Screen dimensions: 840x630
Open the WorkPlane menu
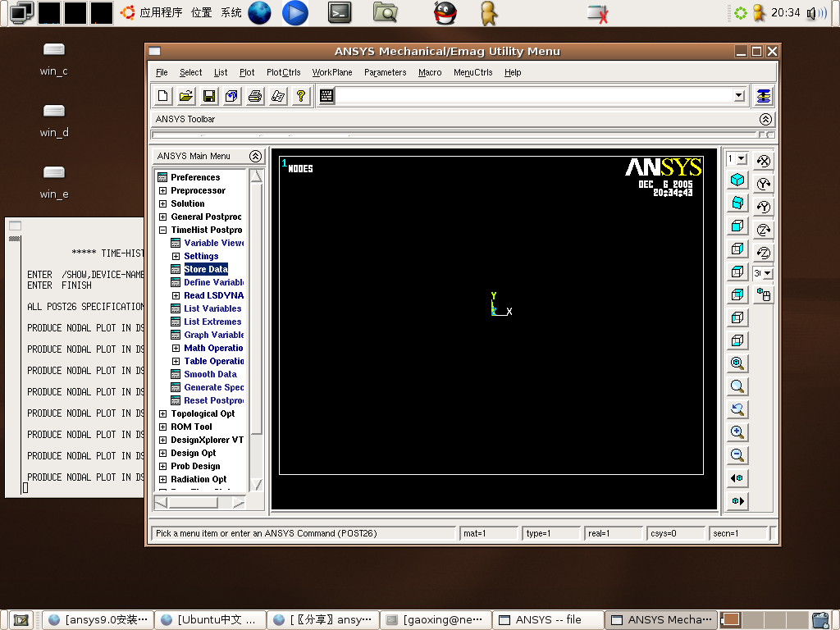[332, 72]
